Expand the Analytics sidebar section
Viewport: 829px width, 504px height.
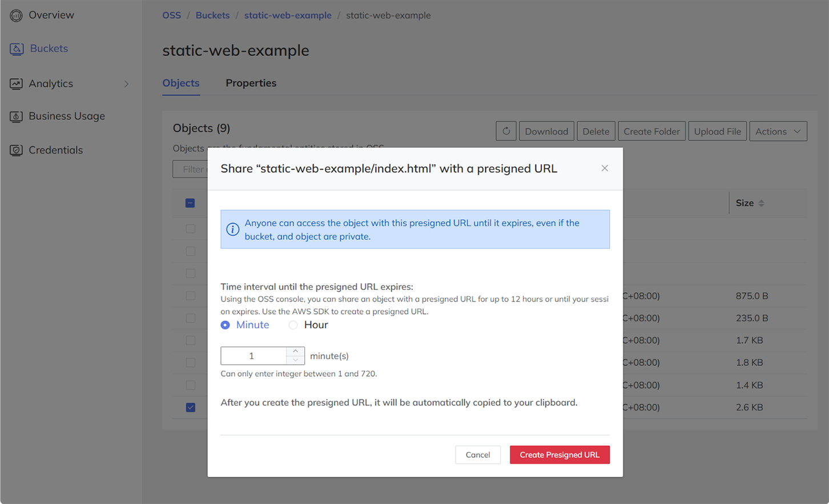point(127,83)
